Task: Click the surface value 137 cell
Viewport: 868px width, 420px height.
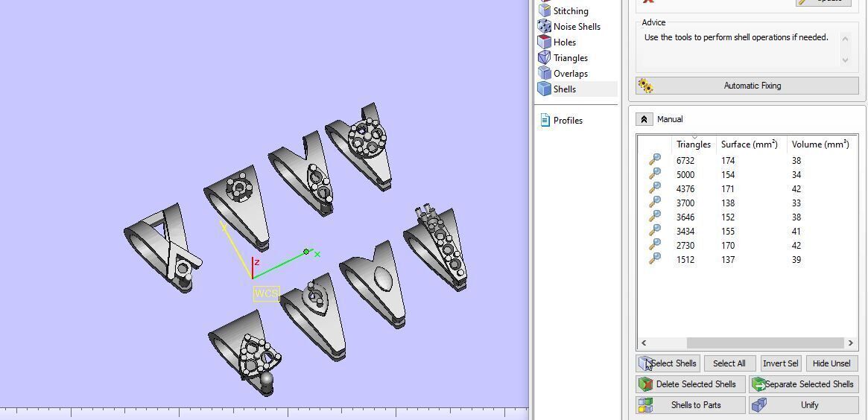Action: (x=728, y=260)
